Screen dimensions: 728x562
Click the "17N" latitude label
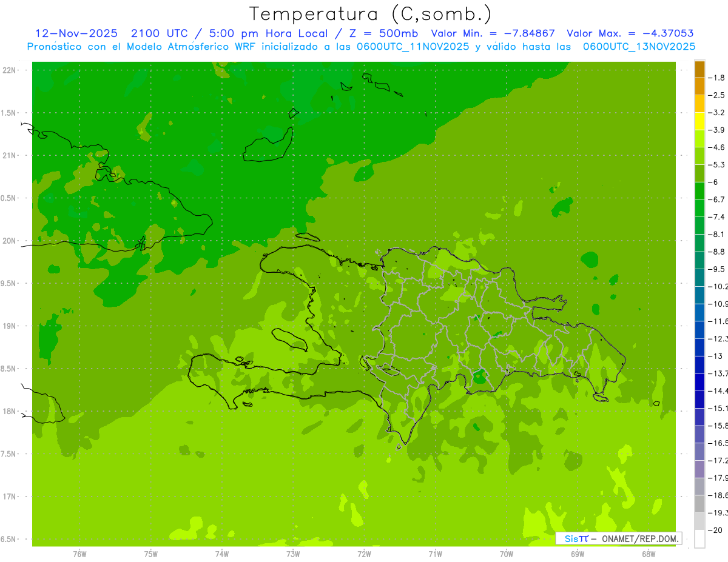click(10, 497)
